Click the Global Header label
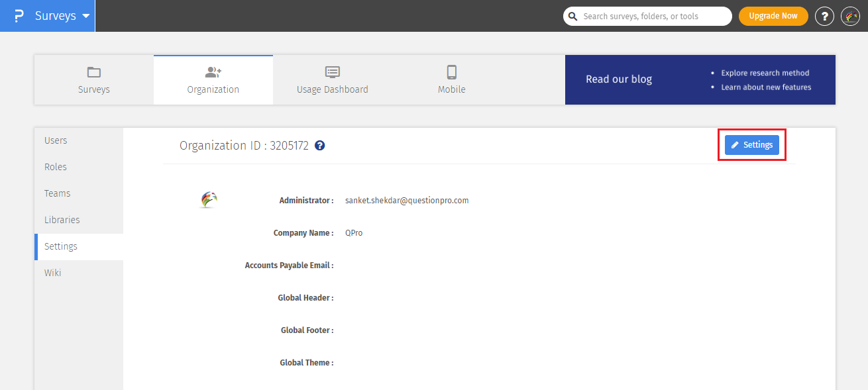 [305, 298]
